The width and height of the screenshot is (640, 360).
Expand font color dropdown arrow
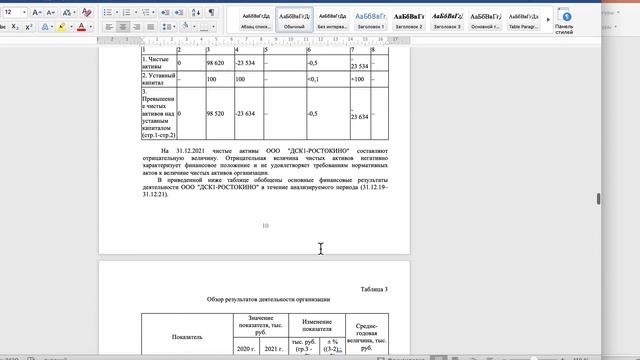click(91, 27)
